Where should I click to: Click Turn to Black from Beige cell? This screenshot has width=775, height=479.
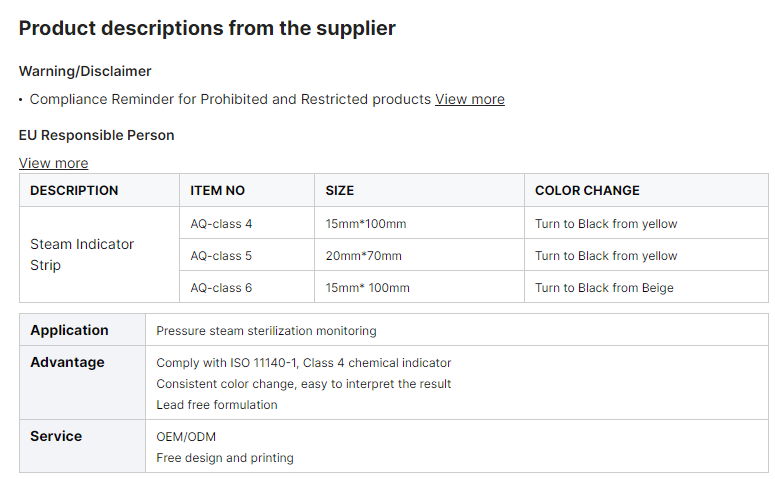click(646, 287)
